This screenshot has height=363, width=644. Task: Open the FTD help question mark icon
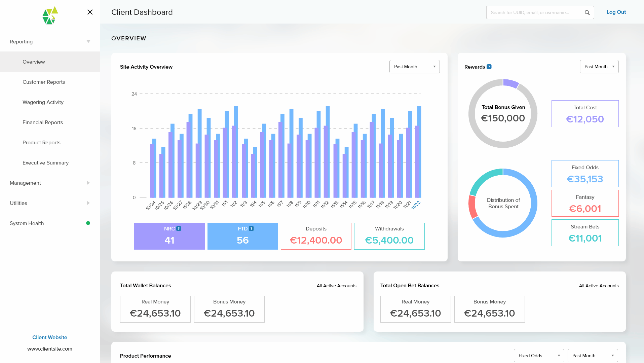point(251,228)
